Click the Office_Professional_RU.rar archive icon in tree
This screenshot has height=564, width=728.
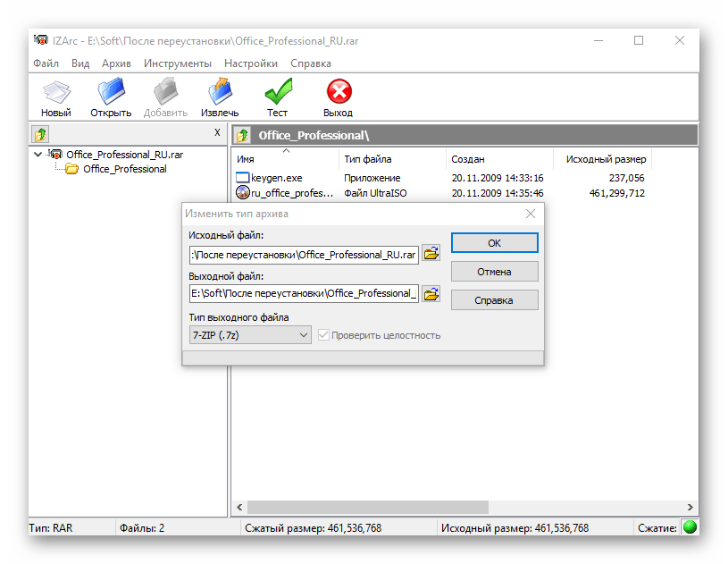coord(54,155)
